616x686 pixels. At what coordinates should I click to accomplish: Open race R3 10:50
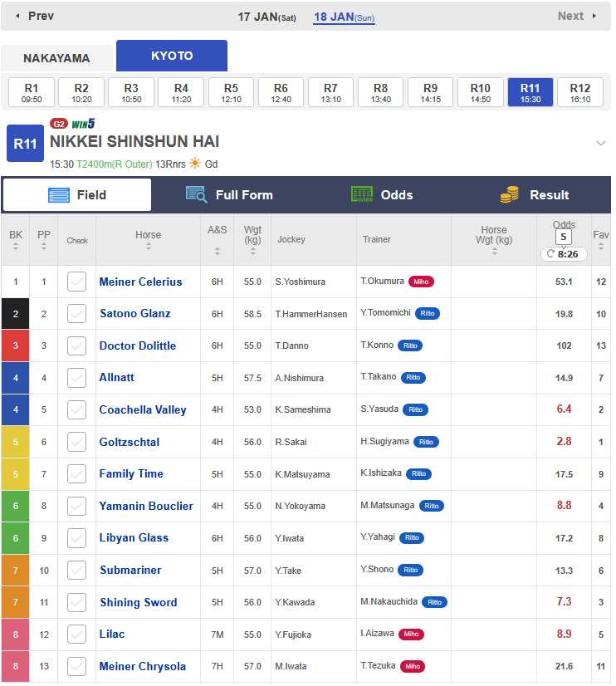click(x=131, y=92)
